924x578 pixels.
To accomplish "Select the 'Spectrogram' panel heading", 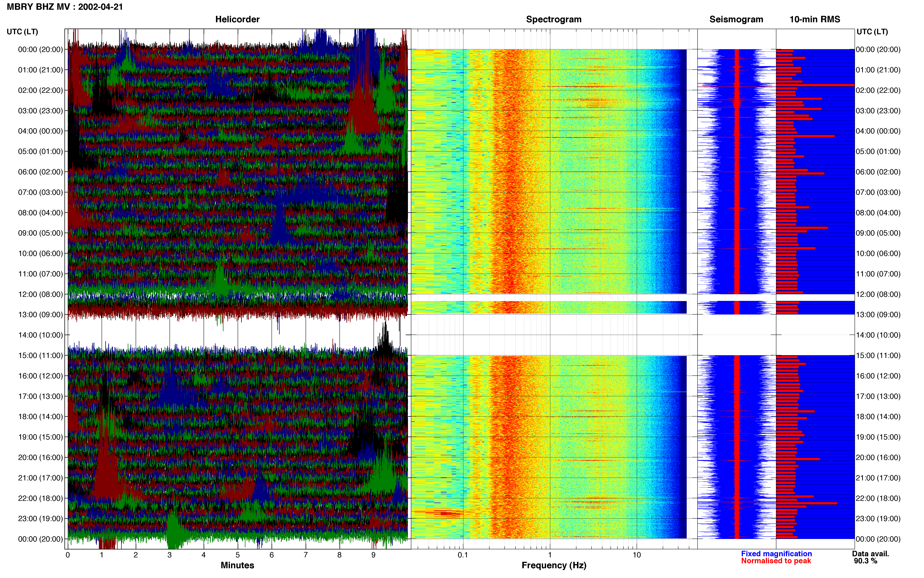I will (554, 20).
